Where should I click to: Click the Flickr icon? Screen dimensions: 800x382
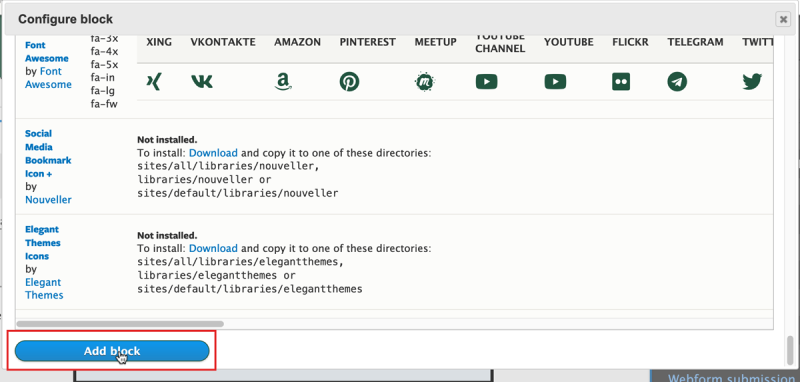(x=621, y=82)
